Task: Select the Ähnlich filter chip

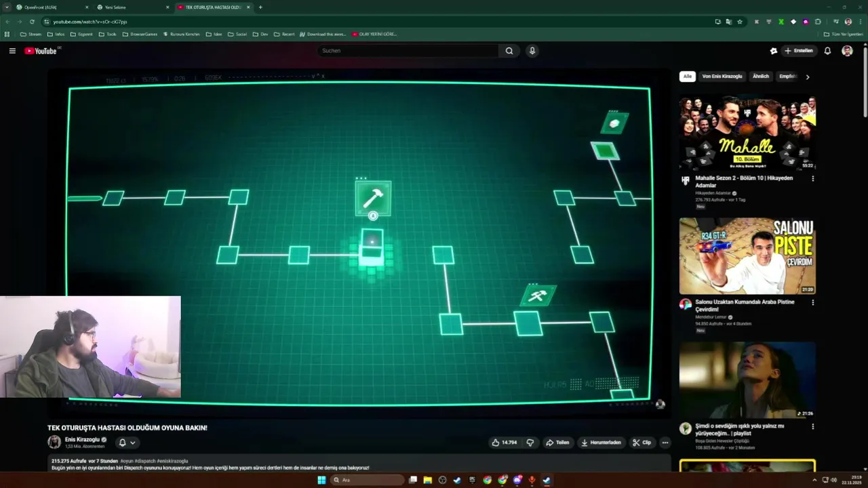Action: click(761, 77)
